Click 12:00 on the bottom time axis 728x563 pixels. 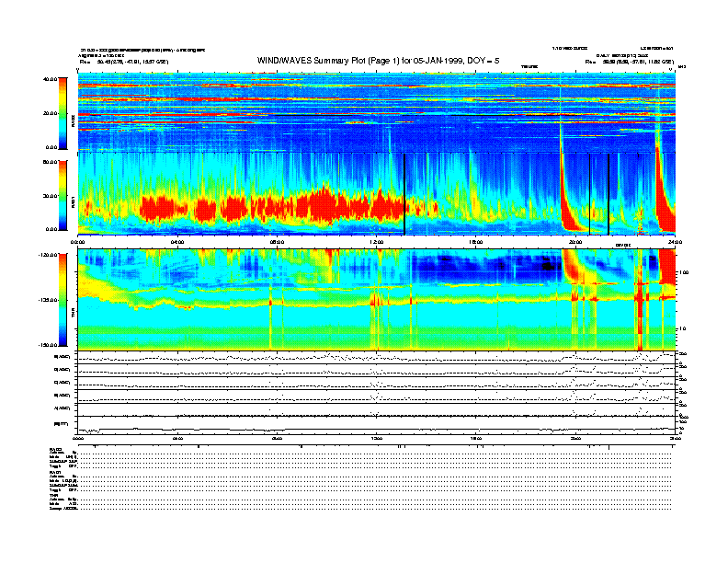pyautogui.click(x=377, y=438)
